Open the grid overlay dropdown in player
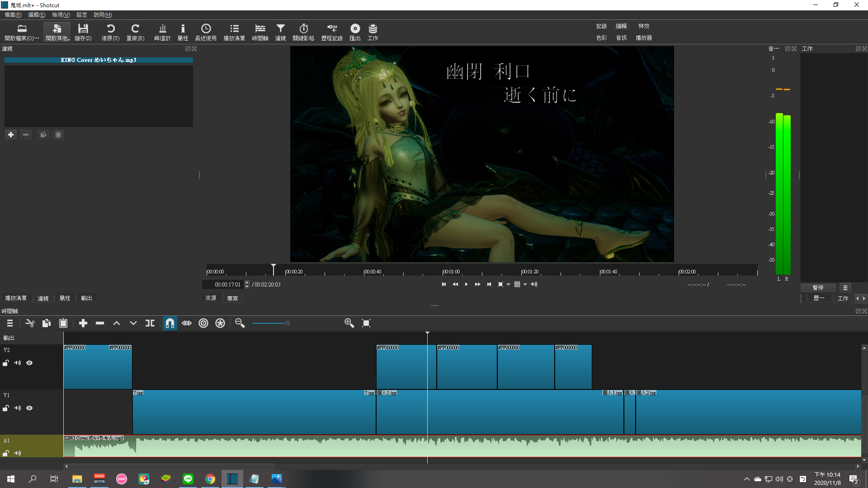 click(x=525, y=284)
